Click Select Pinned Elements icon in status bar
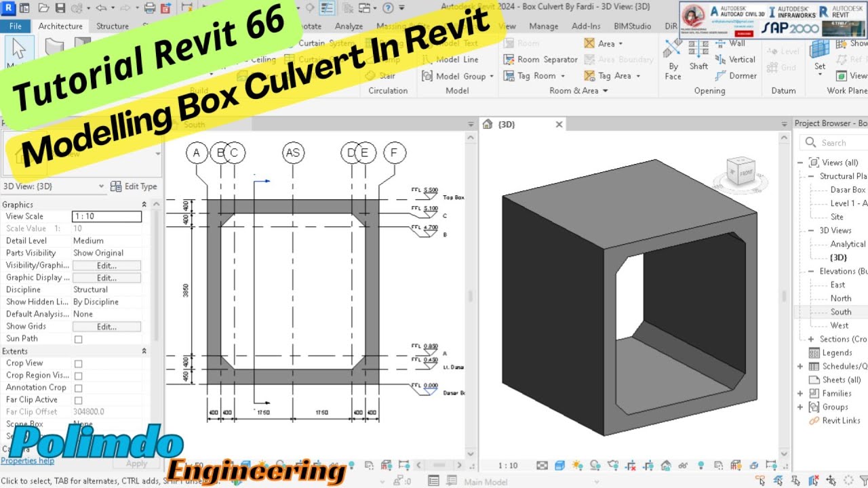 (x=797, y=481)
